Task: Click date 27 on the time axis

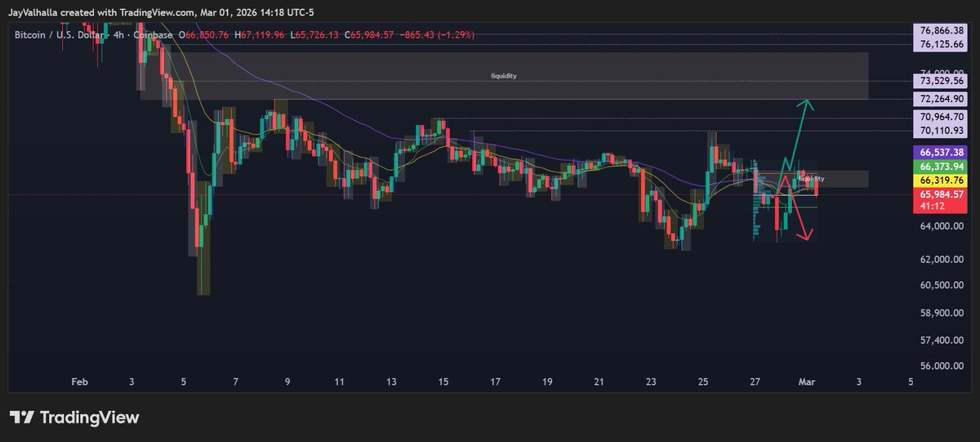Action: click(755, 382)
